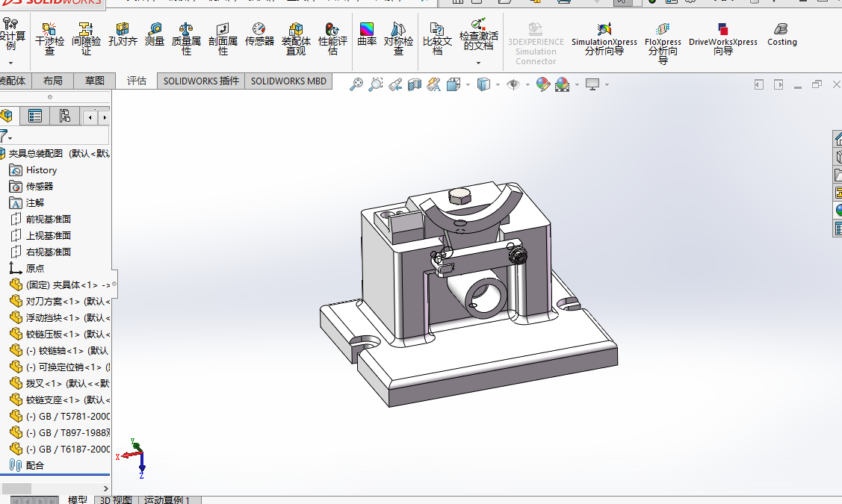This screenshot has width=842, height=504.
Task: Switch to the 草图 sketch tab
Action: tap(94, 81)
